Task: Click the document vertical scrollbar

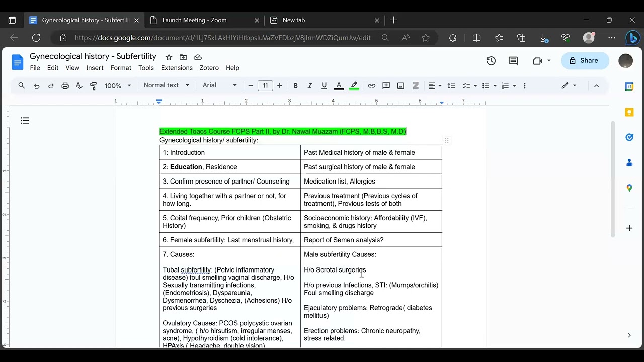Action: coord(612,178)
